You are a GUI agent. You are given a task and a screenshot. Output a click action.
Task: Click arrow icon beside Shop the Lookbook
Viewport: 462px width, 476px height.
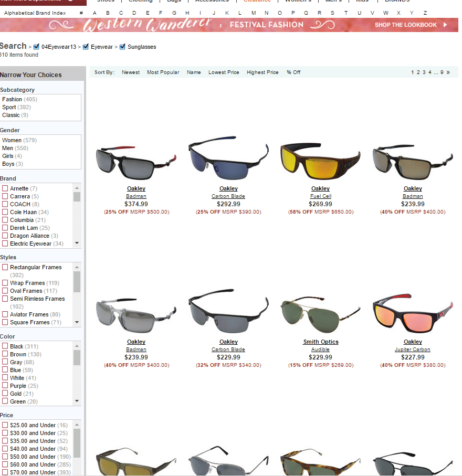tap(445, 25)
